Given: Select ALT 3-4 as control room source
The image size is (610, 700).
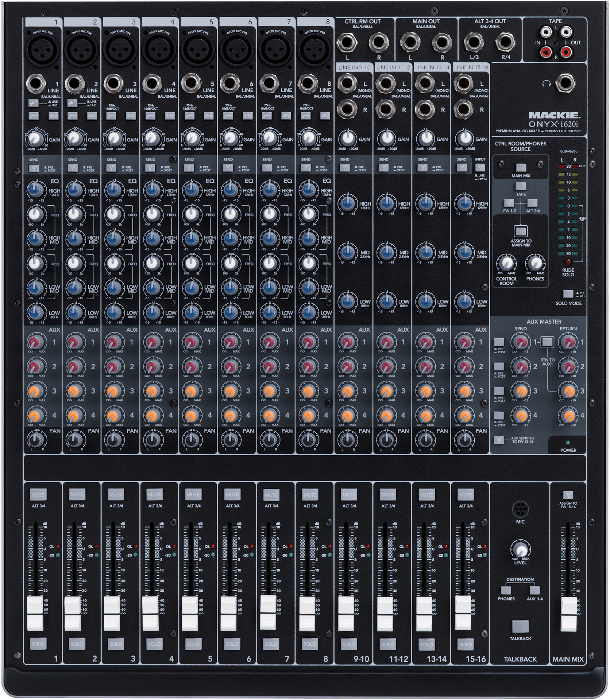Looking at the screenshot, I should click(532, 203).
